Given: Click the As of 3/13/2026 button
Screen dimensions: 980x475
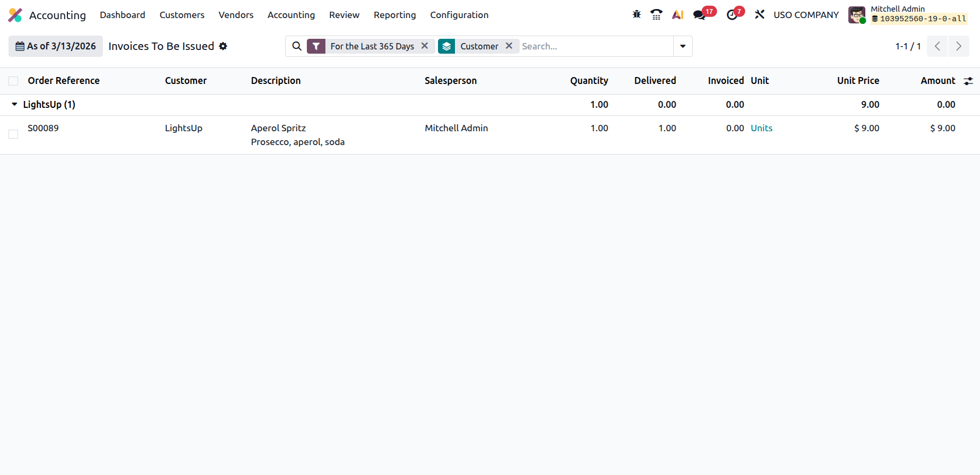Looking at the screenshot, I should tap(56, 46).
